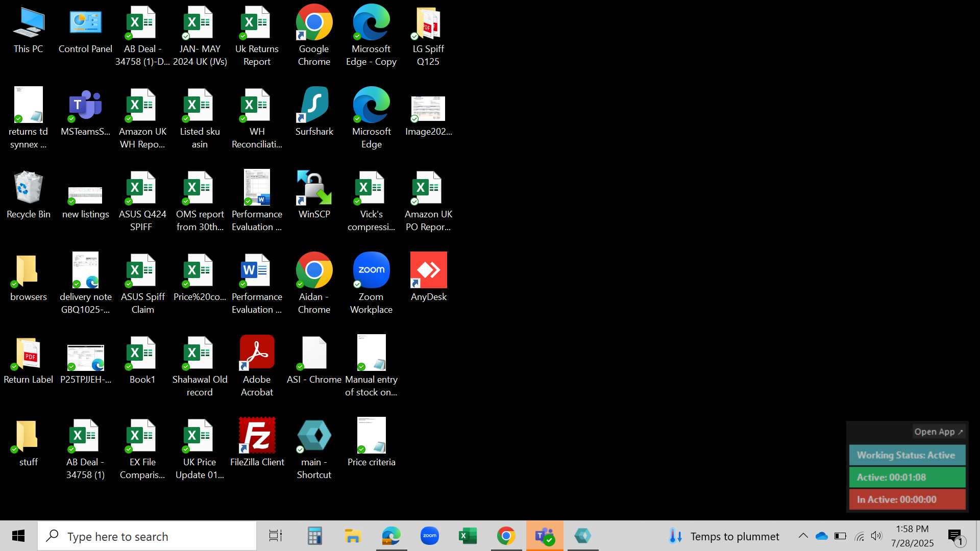
Task: Select the stuff folder
Action: click(29, 443)
